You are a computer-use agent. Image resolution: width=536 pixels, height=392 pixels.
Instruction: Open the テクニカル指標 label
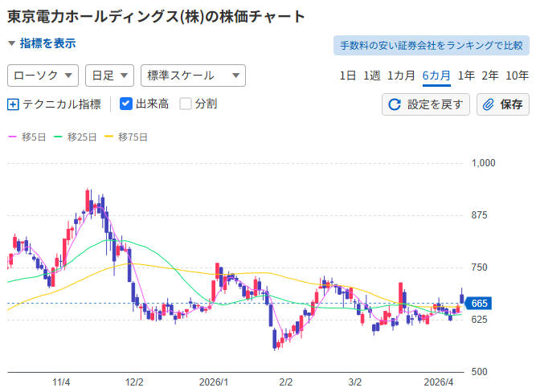(x=62, y=104)
